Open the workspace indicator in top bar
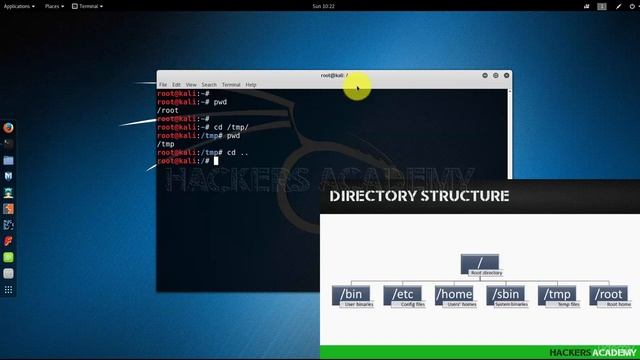Screen dimensions: 640x360 click(x=602, y=6)
